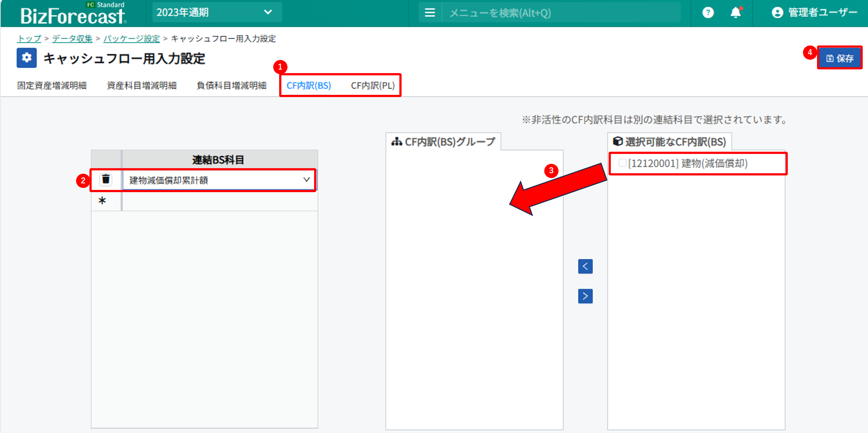Click the right arrow move button
The image size is (868, 433).
(x=585, y=296)
